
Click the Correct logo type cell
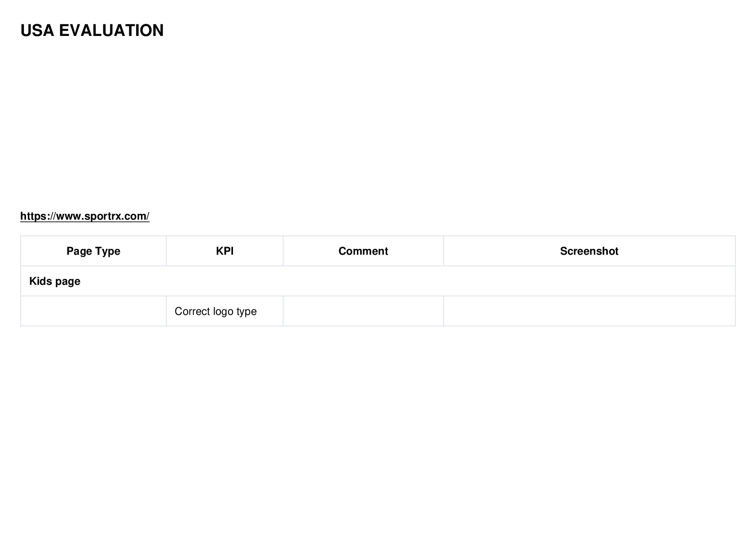[224, 311]
